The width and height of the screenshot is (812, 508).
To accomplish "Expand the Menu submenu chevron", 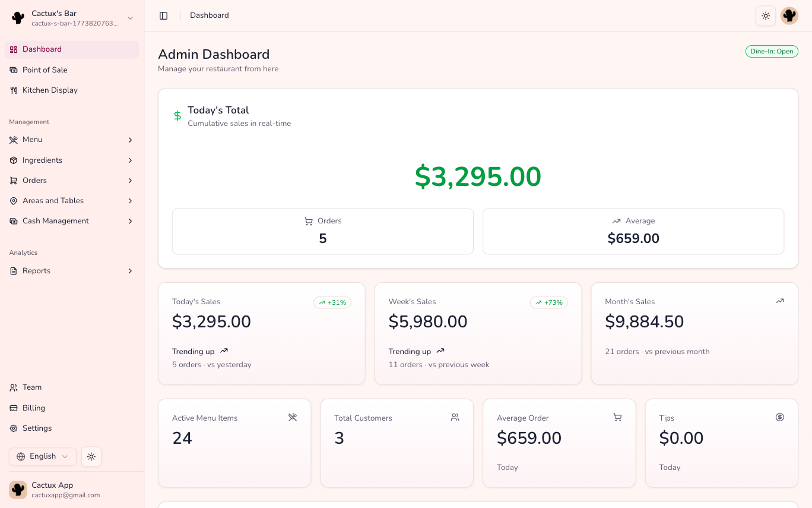I will click(x=130, y=140).
